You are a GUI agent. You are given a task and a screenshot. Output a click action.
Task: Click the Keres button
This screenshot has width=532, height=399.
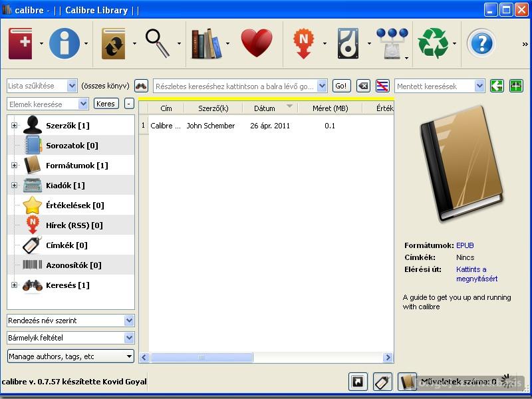pos(106,104)
